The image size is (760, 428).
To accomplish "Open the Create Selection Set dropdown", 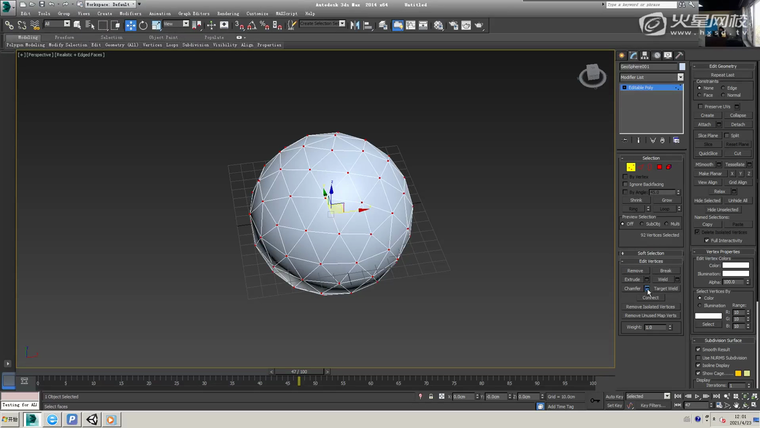I will click(x=321, y=25).
